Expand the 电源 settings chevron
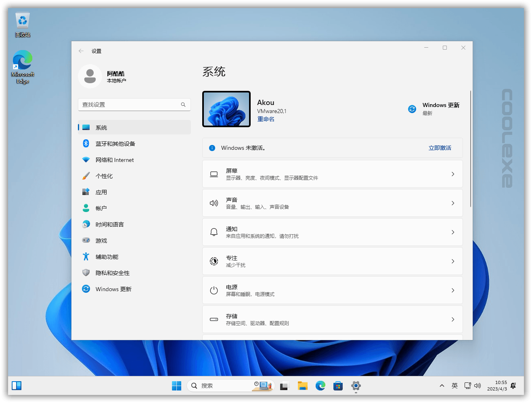Screen dimensions: 532x403 (x=453, y=290)
